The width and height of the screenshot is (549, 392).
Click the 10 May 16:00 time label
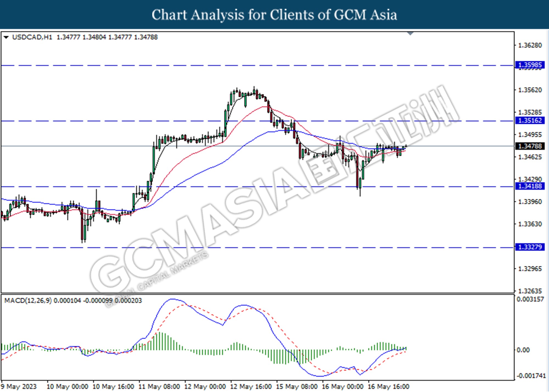tap(113, 387)
